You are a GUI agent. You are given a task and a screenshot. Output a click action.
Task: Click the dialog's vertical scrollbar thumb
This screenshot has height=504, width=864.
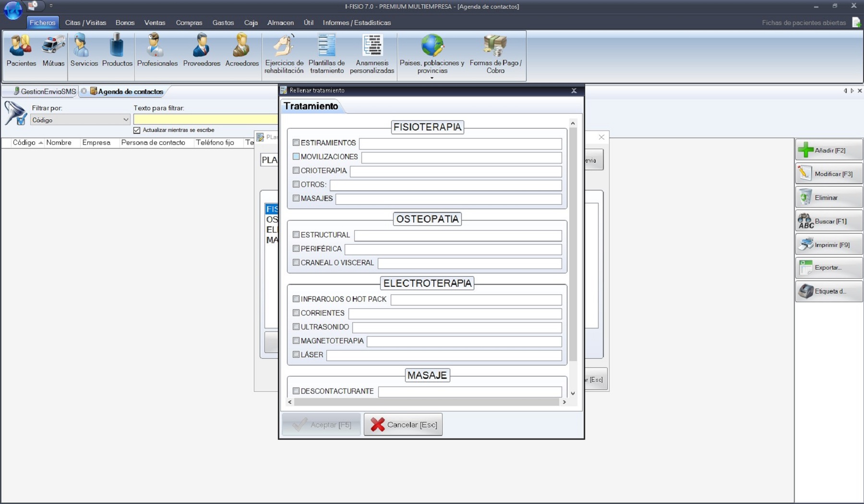click(x=573, y=245)
